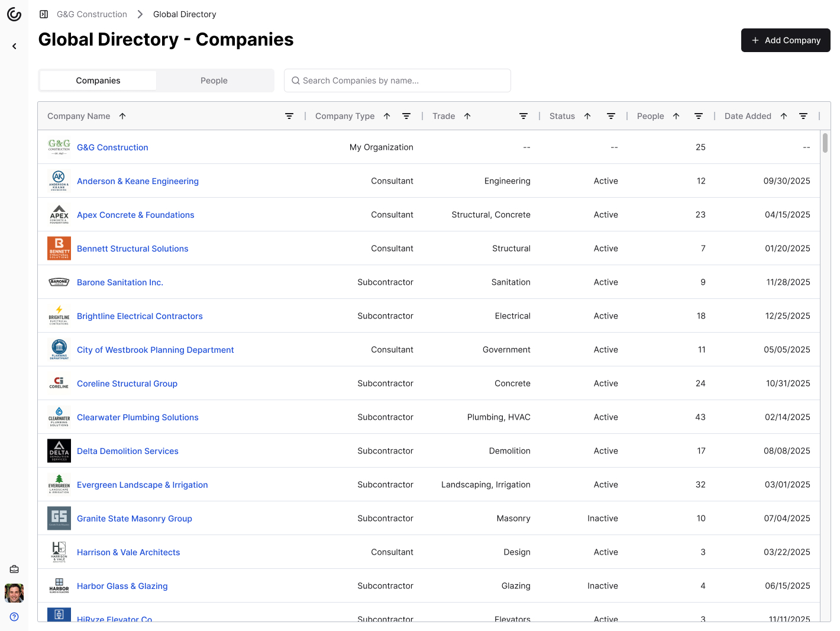
Task: Open Clearwater Plumbing Solutions company page
Action: coord(137,417)
